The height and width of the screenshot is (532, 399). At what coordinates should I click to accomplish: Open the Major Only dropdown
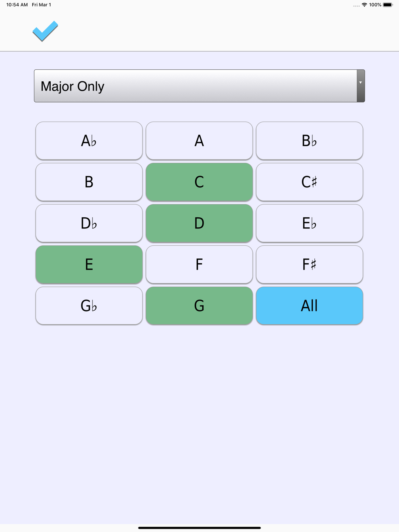pyautogui.click(x=196, y=86)
